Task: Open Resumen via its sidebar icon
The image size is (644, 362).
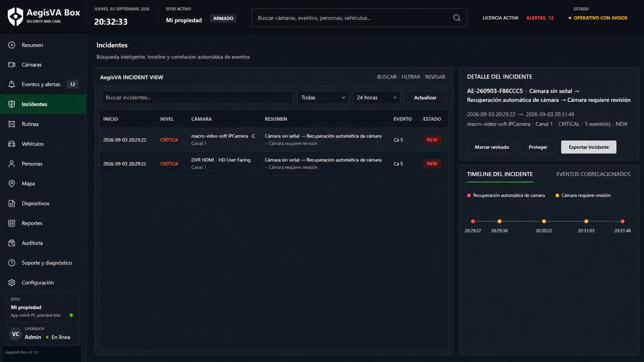Action: [x=12, y=45]
